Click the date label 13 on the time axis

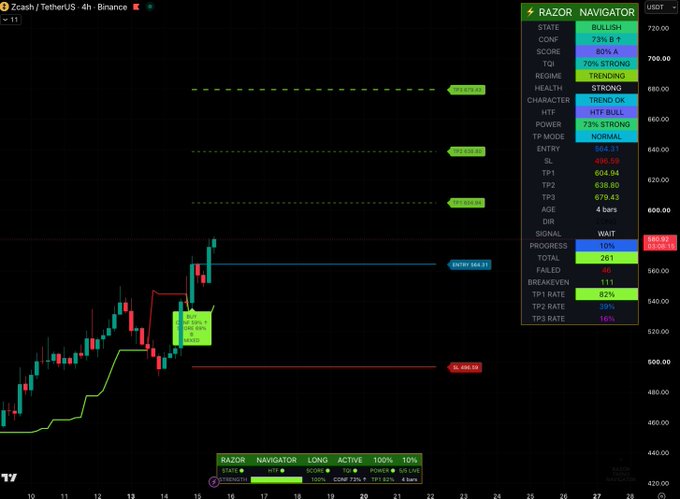point(131,496)
